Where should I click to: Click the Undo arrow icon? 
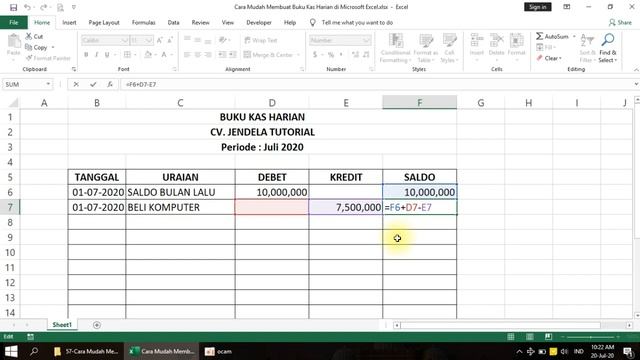[x=27, y=7]
